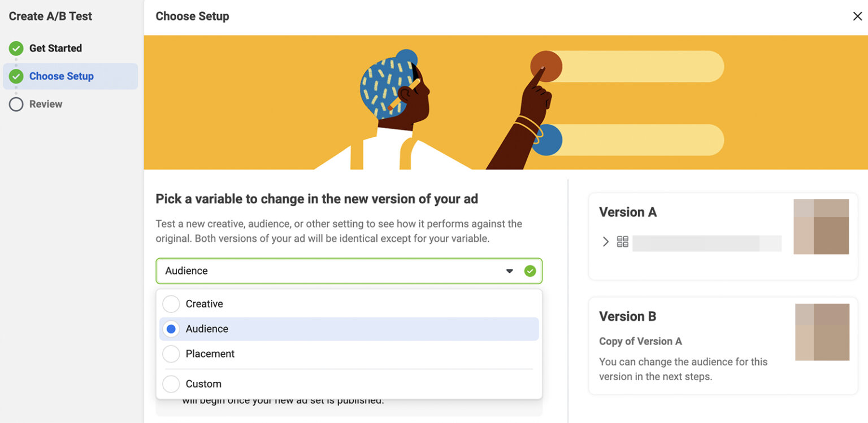Click the empty circle icon beside Review

[x=16, y=104]
